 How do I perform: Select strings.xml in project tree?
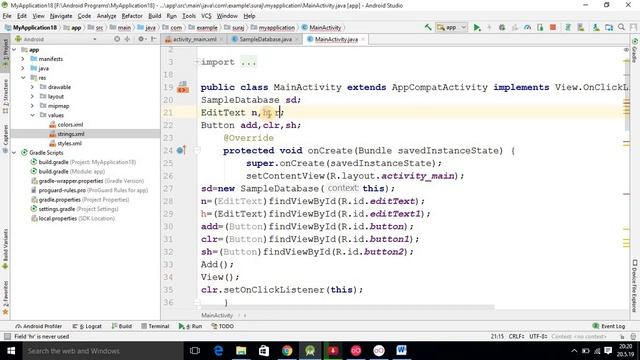(67, 134)
